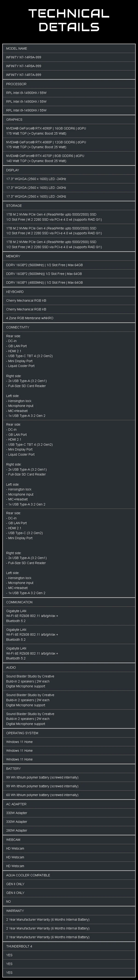Screen dimensions: 138x980
Task: Click the DISPLAY section header
Action: 12,170
